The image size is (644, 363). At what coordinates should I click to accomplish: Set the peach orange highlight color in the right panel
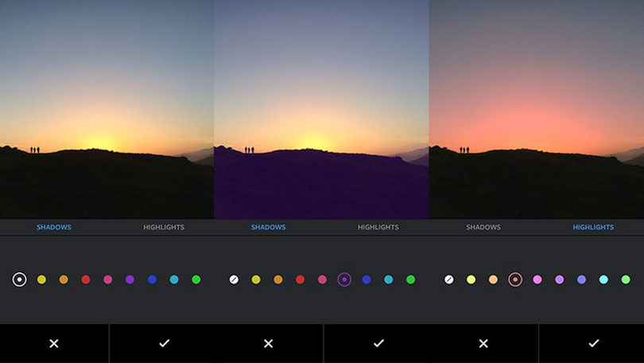pos(493,279)
